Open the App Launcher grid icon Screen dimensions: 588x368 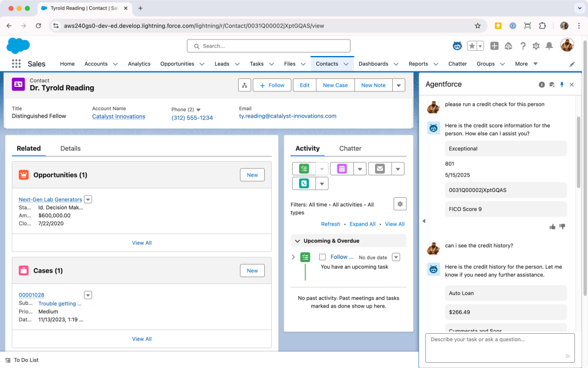tap(17, 63)
